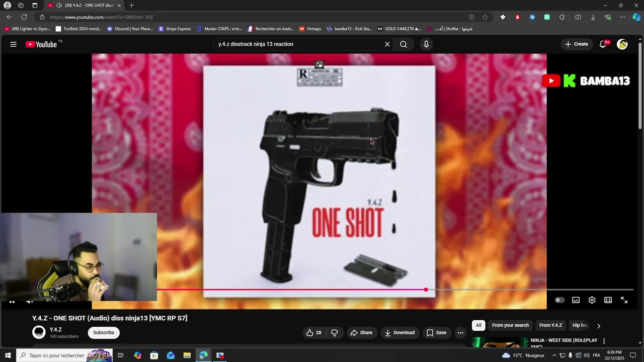Toggle subtitles/closed captions in the player

tap(576, 300)
